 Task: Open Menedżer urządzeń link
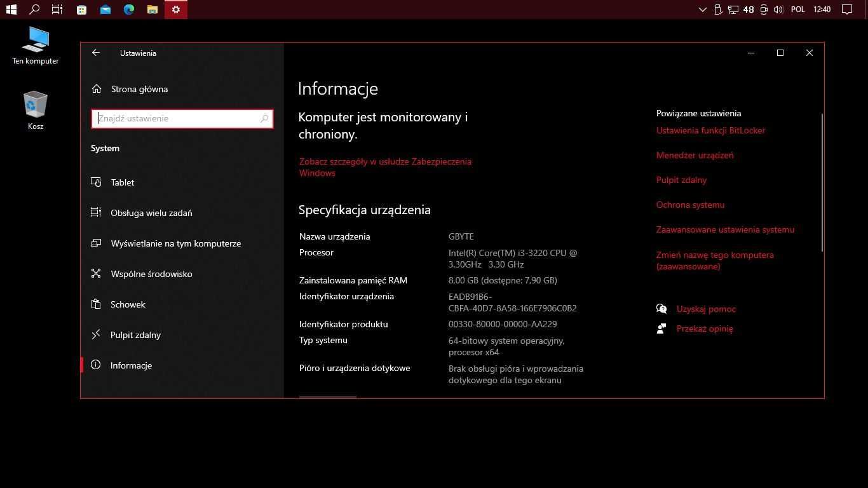695,155
